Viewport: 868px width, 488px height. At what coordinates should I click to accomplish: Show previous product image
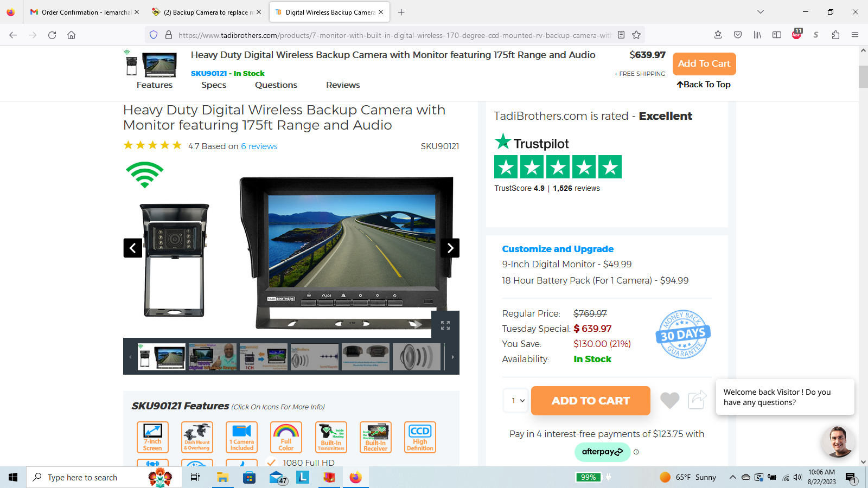pos(133,248)
